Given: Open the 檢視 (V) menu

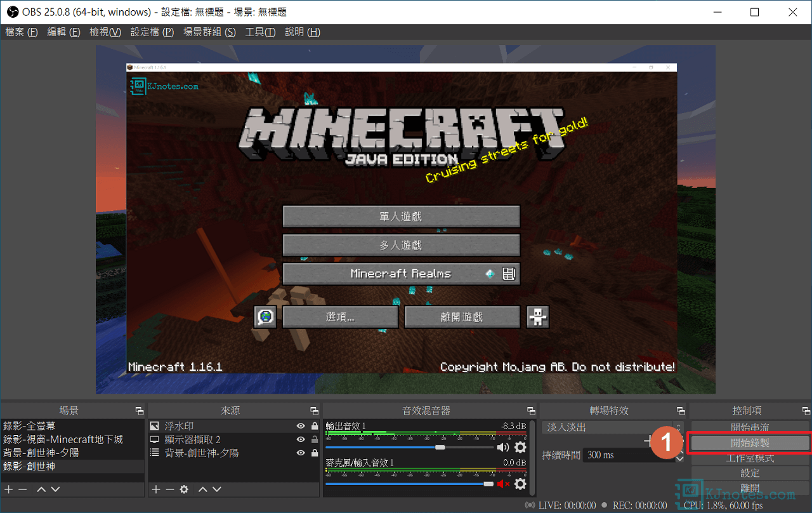Looking at the screenshot, I should tap(105, 32).
